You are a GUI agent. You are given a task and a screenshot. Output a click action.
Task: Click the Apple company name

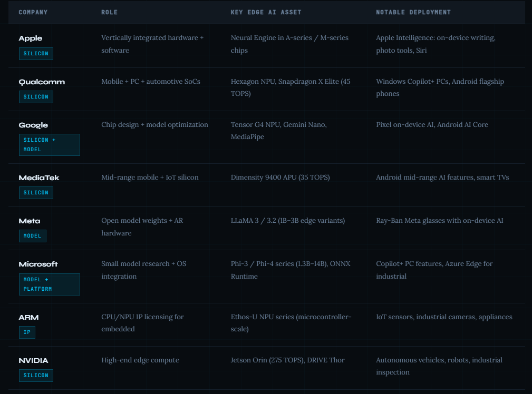(x=31, y=38)
